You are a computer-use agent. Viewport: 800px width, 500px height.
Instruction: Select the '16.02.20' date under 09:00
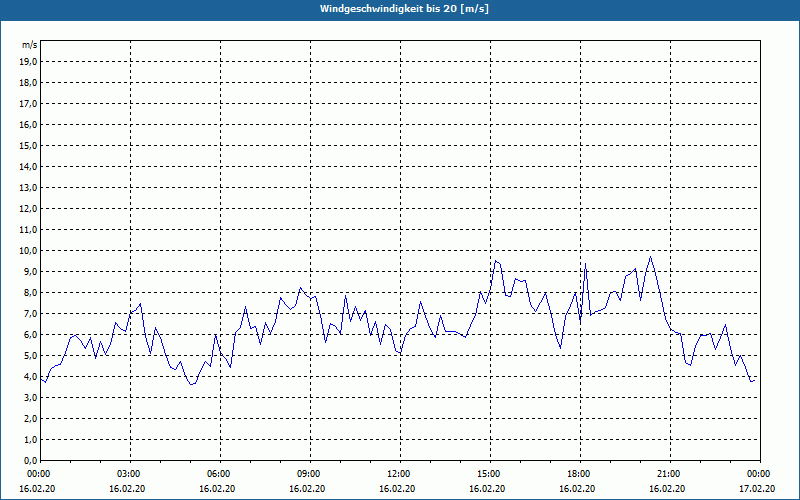(x=307, y=488)
